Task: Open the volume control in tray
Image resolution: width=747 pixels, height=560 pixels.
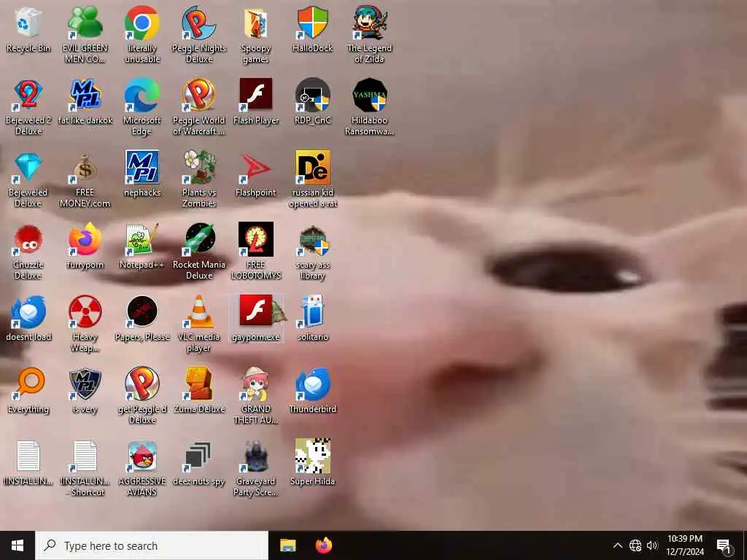Action: 652,545
